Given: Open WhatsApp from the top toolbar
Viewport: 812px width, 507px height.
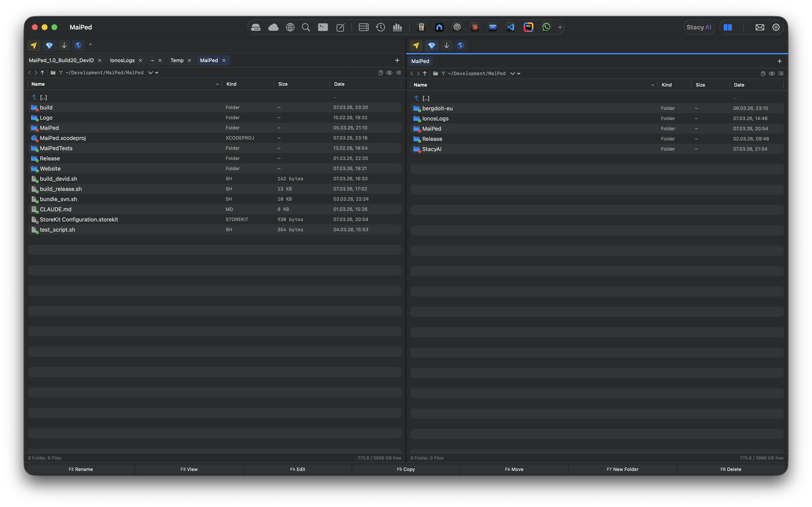Looking at the screenshot, I should [546, 27].
